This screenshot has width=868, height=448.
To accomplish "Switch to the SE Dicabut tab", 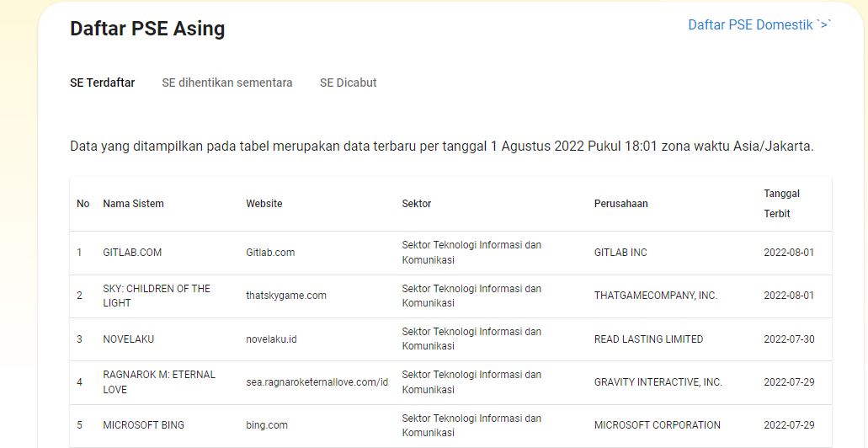I will [349, 83].
